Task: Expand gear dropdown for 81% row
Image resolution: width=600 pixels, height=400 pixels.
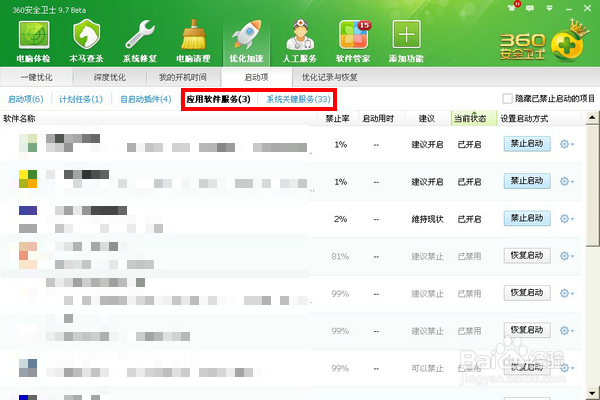Action: click(567, 256)
